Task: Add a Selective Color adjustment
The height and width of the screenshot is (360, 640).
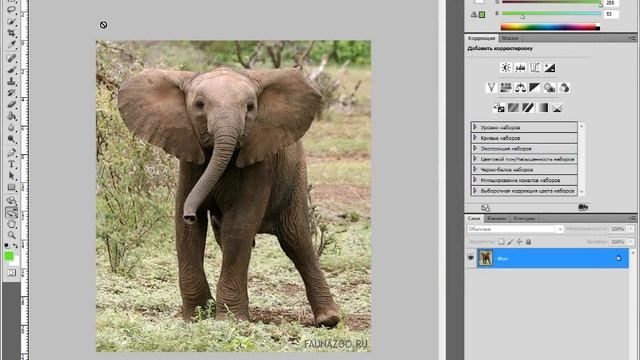Action: 558,108
